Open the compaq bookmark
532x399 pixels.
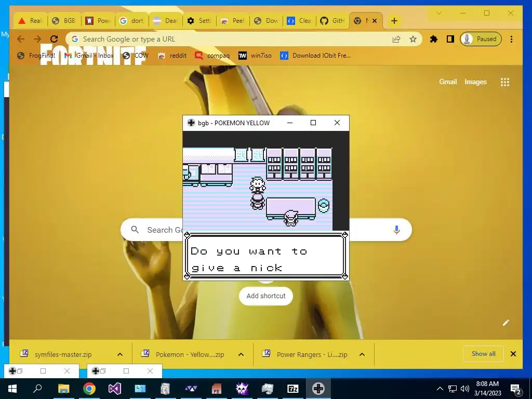[x=212, y=56]
